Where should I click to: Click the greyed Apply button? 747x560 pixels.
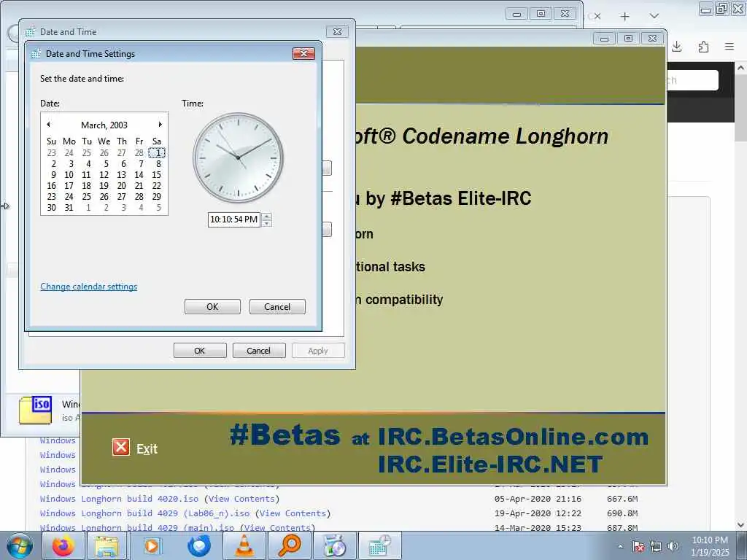(x=318, y=351)
